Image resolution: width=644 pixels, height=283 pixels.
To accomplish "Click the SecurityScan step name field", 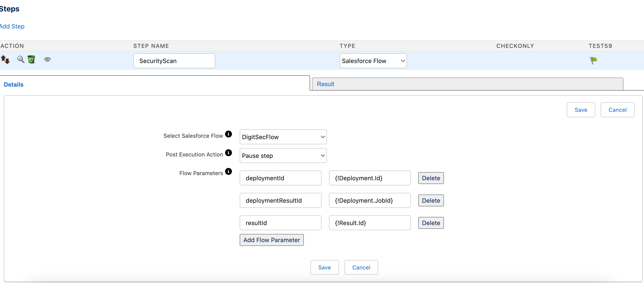I will click(174, 61).
